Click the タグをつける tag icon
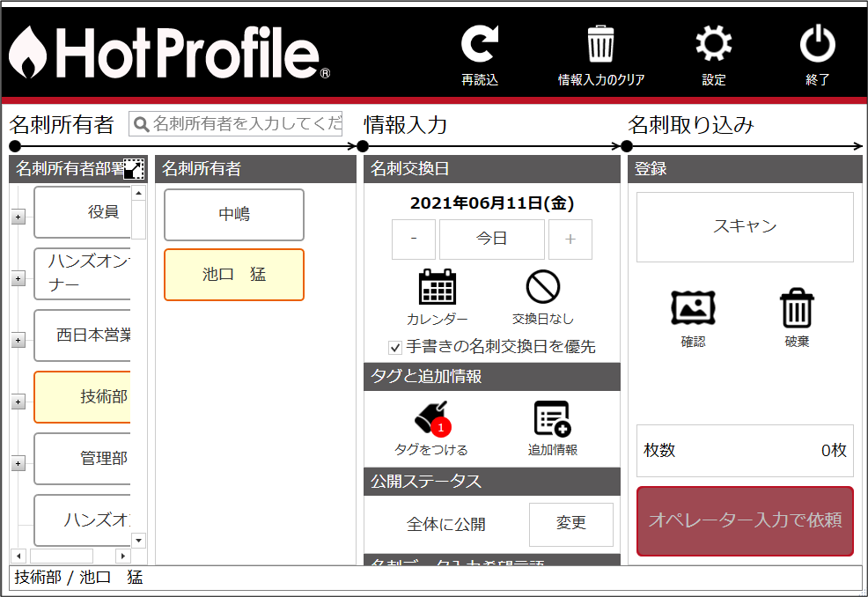Viewport: 868px width, 597px height. coord(431,418)
